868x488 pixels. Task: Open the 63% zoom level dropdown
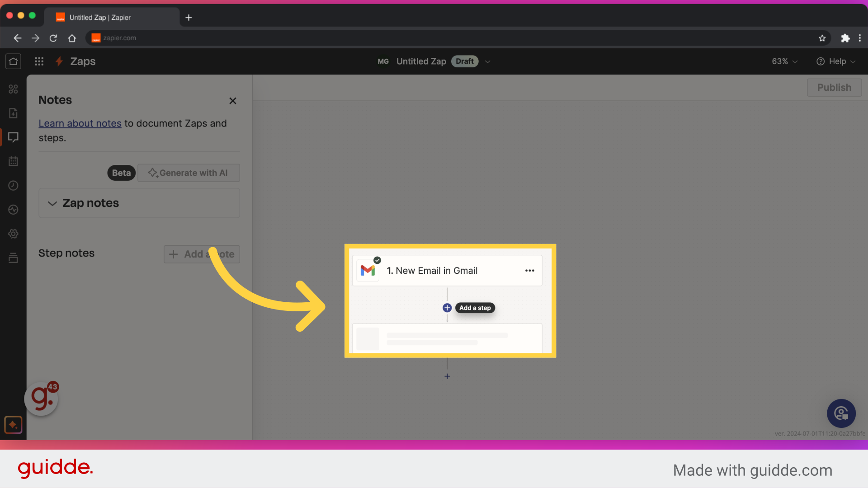coord(784,61)
